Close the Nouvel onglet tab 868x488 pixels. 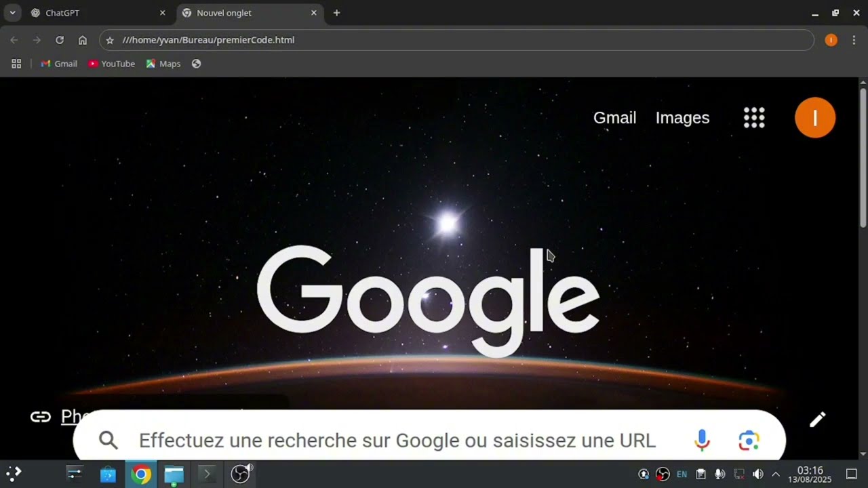313,13
